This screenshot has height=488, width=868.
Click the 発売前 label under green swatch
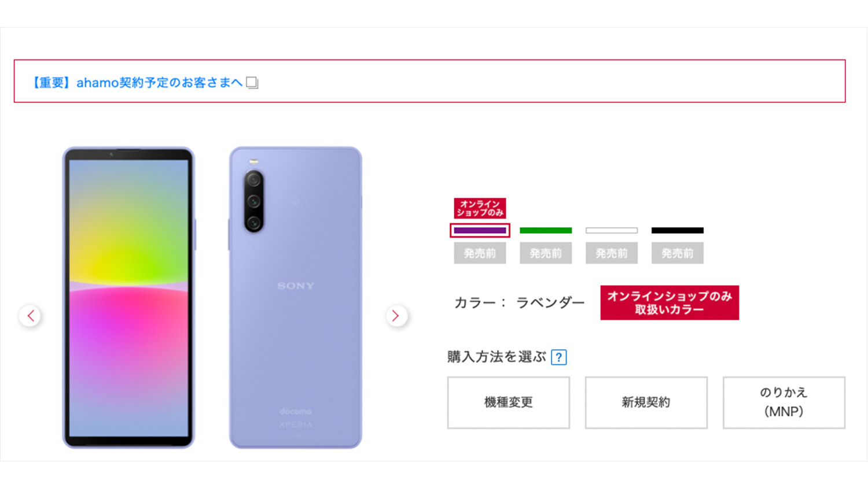[546, 253]
